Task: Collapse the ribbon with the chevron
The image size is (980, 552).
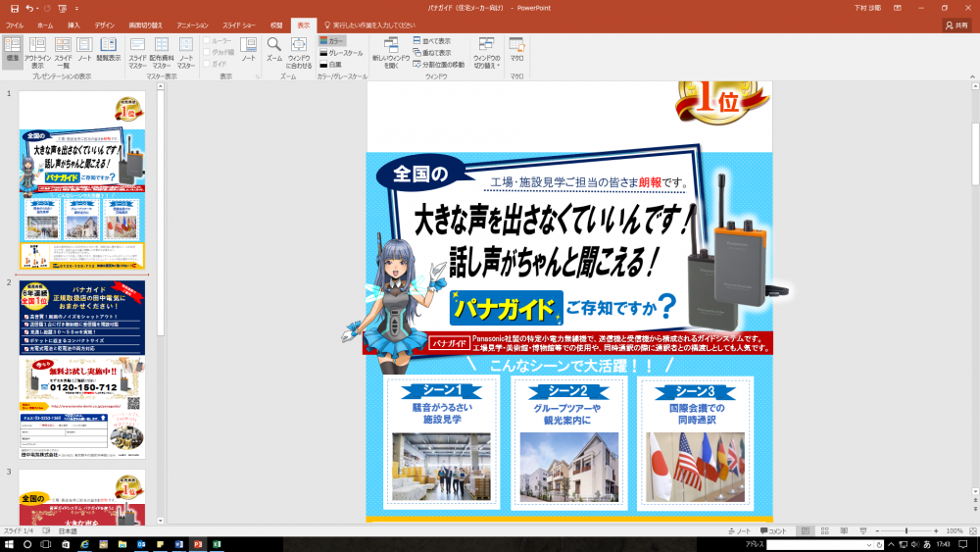Action: [x=972, y=76]
